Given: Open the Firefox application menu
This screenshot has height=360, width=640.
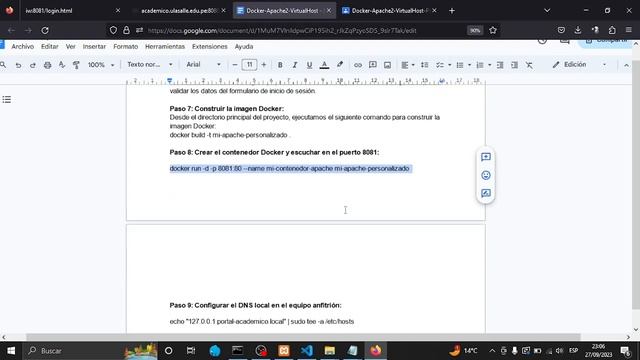Looking at the screenshot, I should point(629,30).
